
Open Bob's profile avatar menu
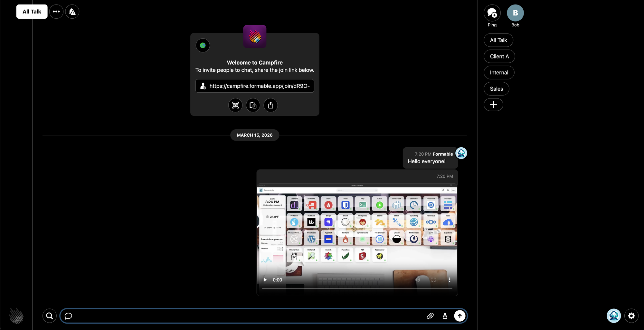tap(515, 13)
